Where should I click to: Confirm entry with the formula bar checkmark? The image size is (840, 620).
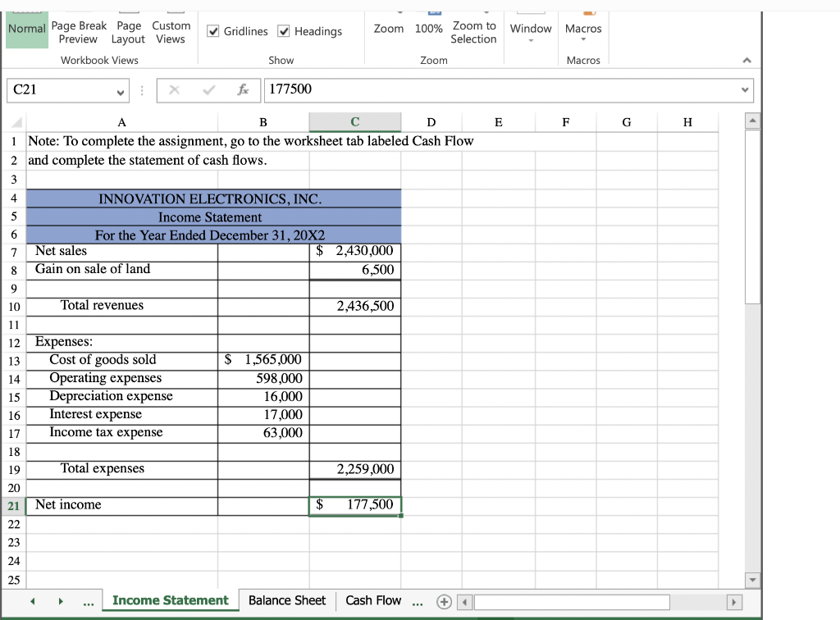tap(208, 90)
